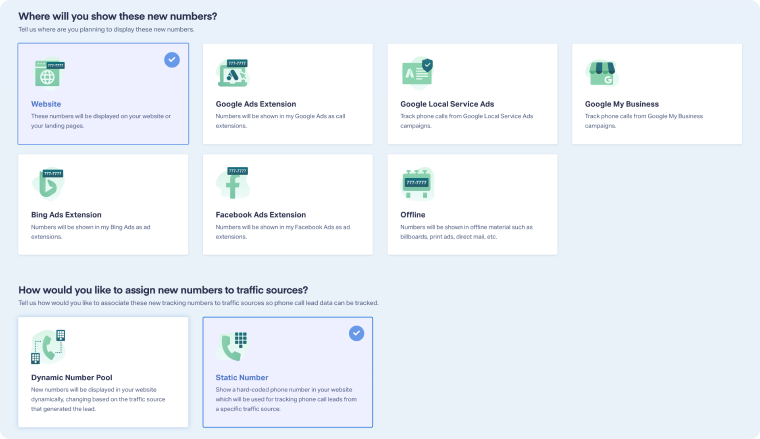The height and width of the screenshot is (439, 760).
Task: Click the Static Number title text
Action: 243,377
